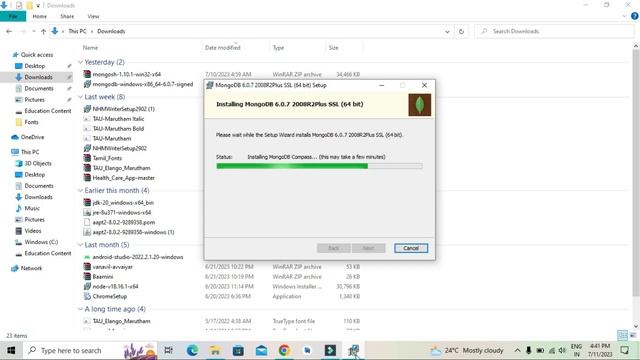Select mongosh-1.10.1-win32-x64 archive file
Image resolution: width=640 pixels, height=360 pixels.
tap(127, 74)
